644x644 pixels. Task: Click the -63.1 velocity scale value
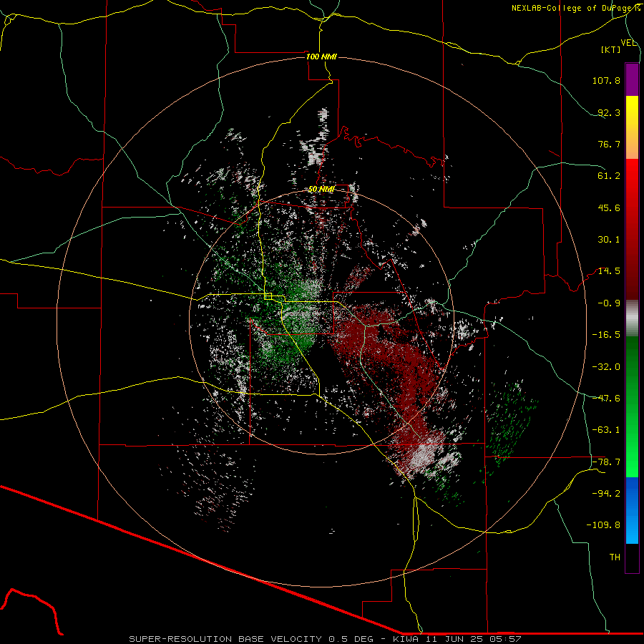606,430
